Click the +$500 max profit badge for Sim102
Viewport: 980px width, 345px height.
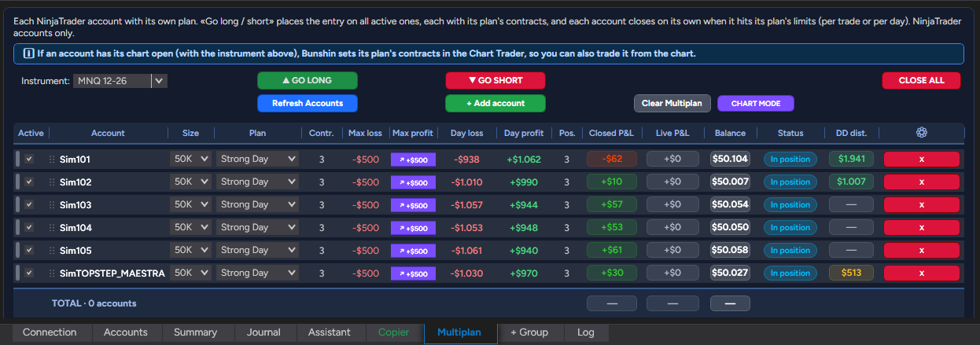pyautogui.click(x=413, y=182)
